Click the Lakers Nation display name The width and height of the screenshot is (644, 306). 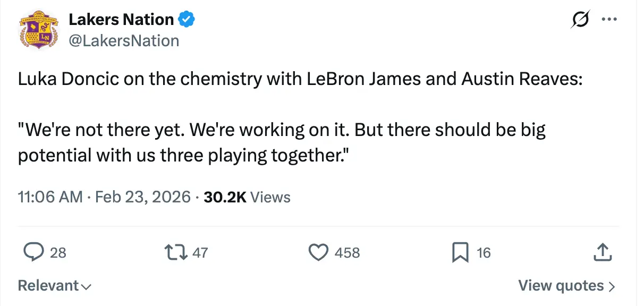[x=121, y=20]
